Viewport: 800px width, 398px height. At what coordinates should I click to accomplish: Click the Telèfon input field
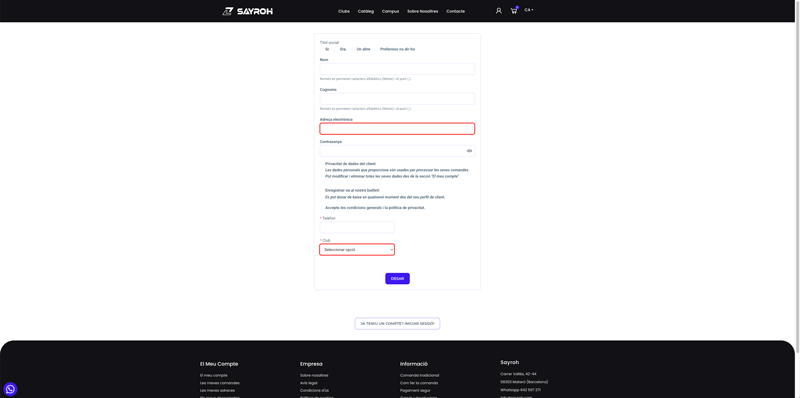[357, 227]
